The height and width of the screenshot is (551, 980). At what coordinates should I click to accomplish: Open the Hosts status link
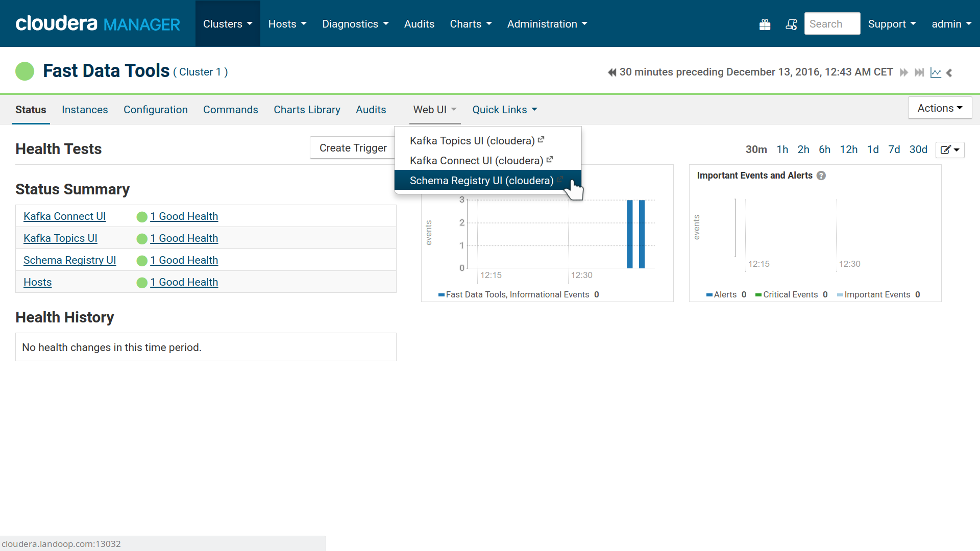(x=37, y=282)
